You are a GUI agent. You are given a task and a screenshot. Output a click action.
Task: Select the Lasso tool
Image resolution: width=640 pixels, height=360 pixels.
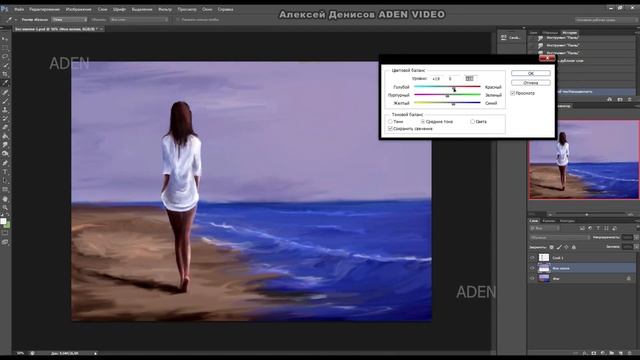tap(5, 56)
